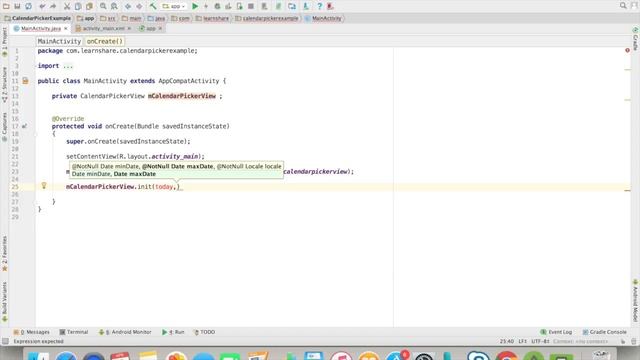Navigate forward with the right arrow
Screen dimensions: 640x360
[x=139, y=6]
